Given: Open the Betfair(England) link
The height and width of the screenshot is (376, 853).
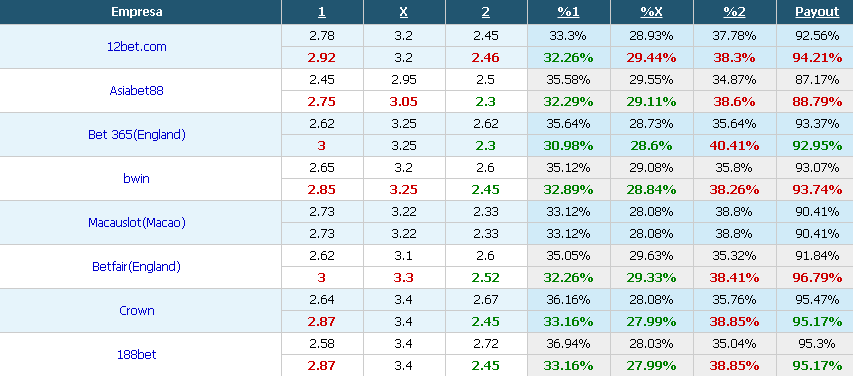Looking at the screenshot, I should point(137,267).
